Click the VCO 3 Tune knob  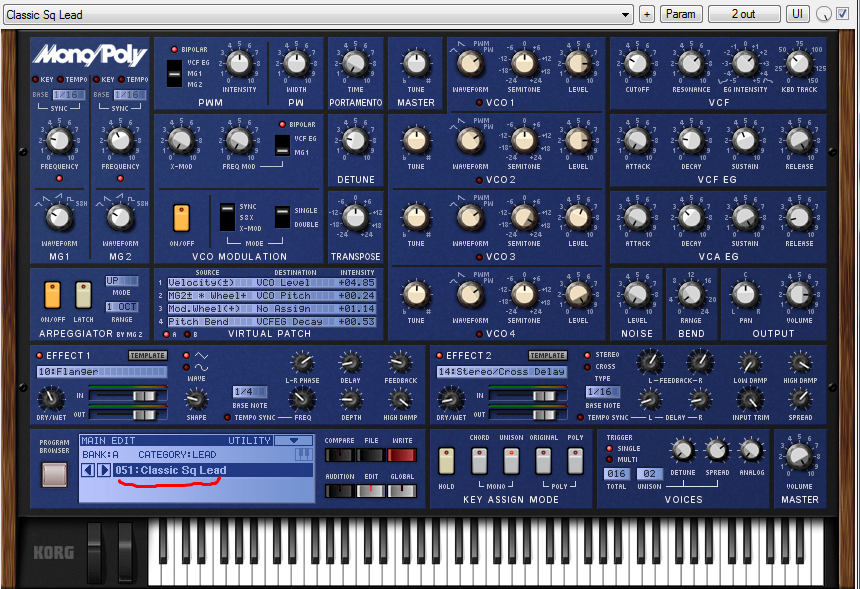pyautogui.click(x=416, y=218)
